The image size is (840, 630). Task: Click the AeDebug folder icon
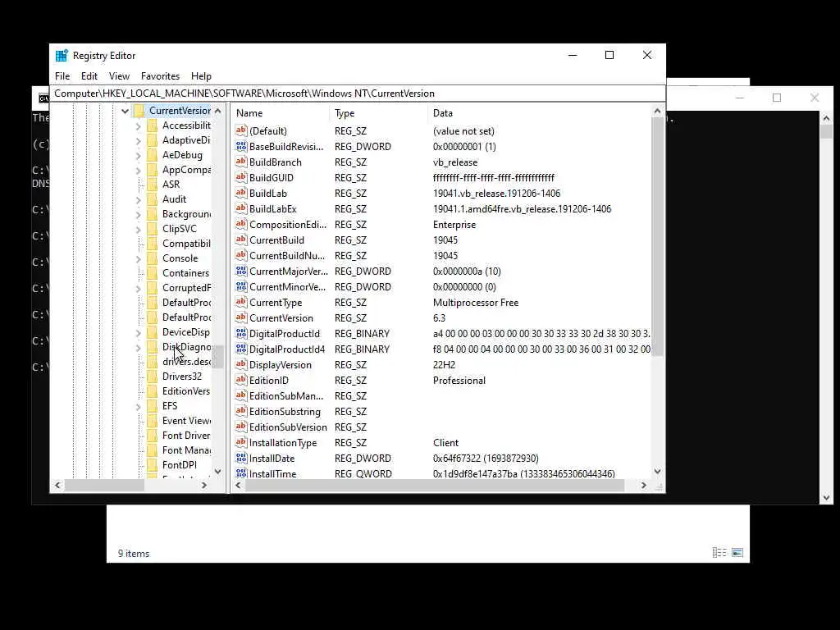(152, 155)
